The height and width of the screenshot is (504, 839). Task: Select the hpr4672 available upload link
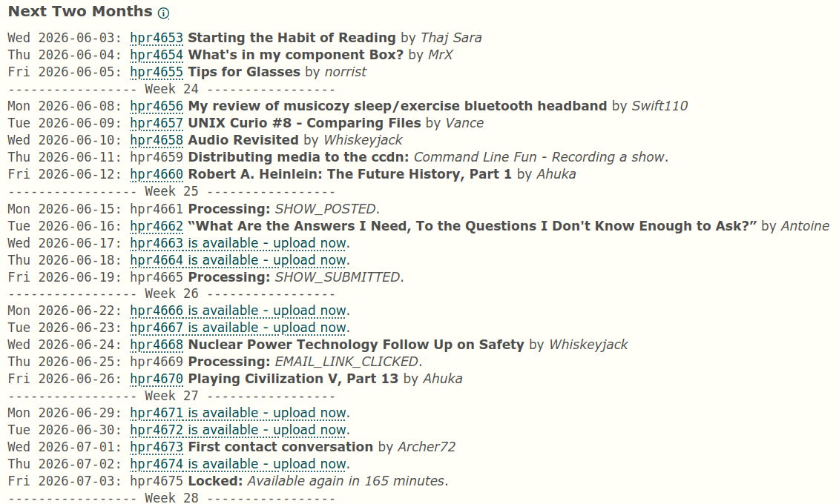[239, 431]
